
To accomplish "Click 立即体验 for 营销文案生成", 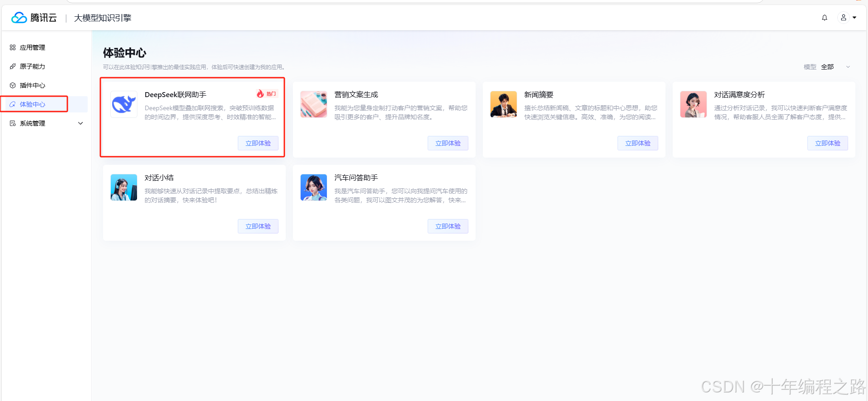I will coord(448,143).
